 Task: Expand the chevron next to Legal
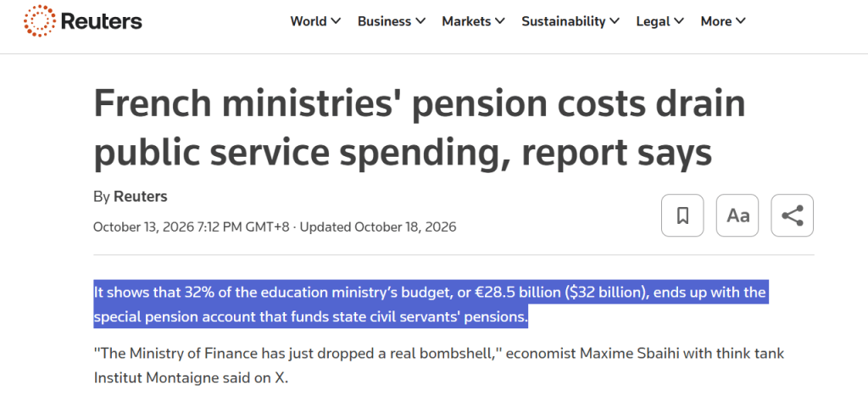[679, 21]
